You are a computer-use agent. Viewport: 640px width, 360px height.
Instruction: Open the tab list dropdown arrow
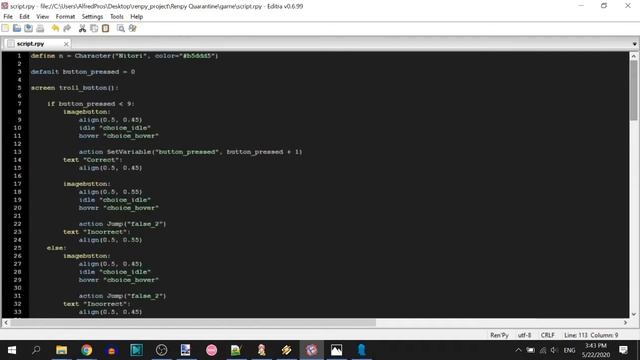point(634,44)
